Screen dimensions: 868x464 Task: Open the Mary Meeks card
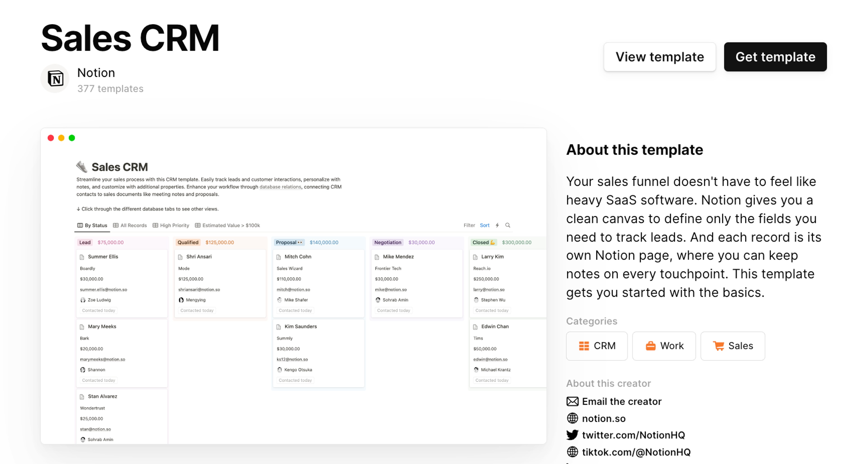[122, 353]
